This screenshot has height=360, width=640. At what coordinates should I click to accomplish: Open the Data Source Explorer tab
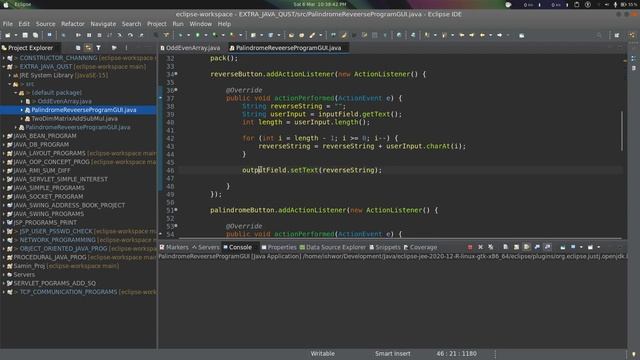tap(333, 247)
